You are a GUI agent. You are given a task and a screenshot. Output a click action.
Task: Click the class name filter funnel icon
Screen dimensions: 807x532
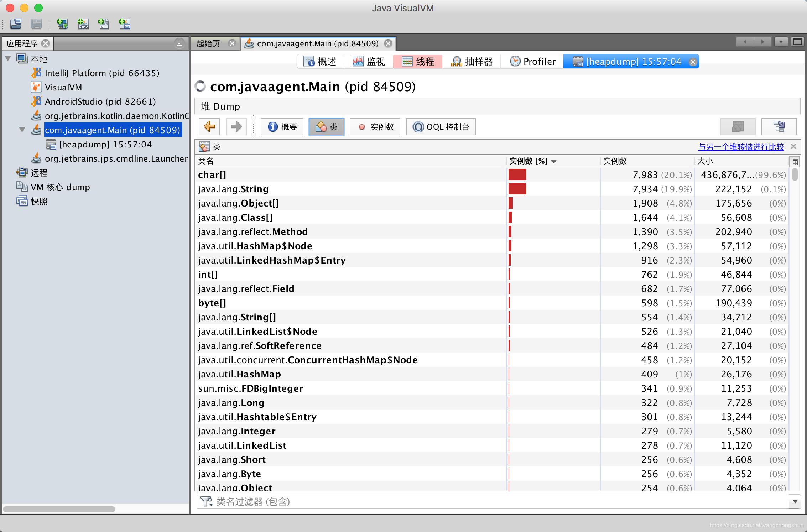tap(206, 501)
